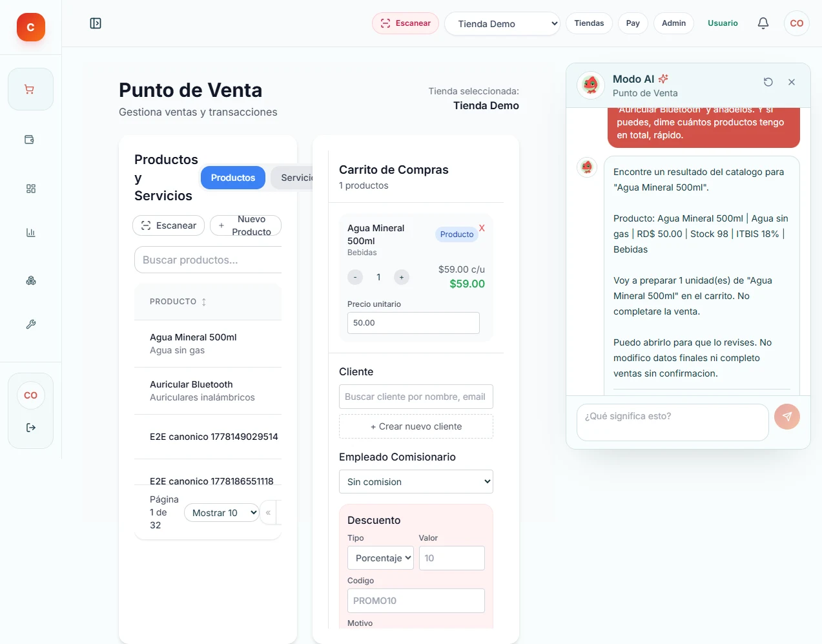Focus the Buscar productos search field
The height and width of the screenshot is (644, 822).
click(x=208, y=260)
